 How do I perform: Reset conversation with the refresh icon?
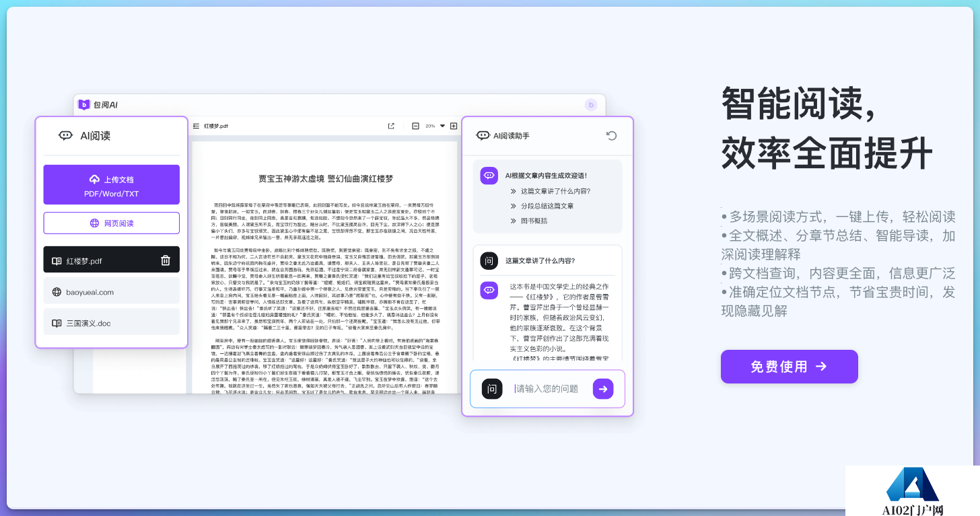(x=611, y=135)
